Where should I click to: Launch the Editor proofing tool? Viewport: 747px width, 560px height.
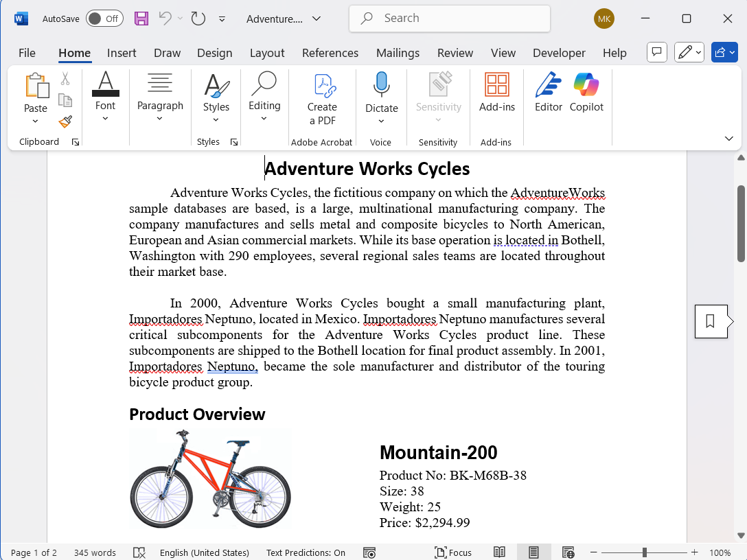(549, 93)
